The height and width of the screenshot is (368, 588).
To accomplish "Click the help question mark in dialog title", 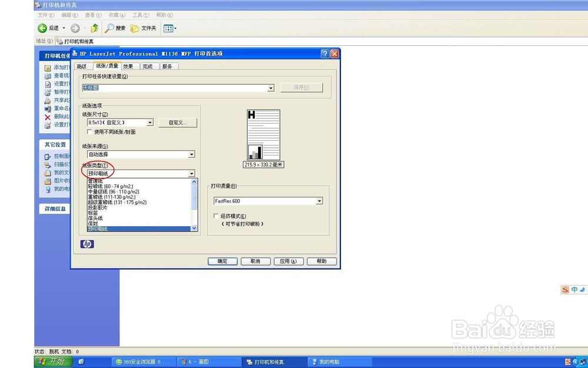I will click(x=325, y=54).
